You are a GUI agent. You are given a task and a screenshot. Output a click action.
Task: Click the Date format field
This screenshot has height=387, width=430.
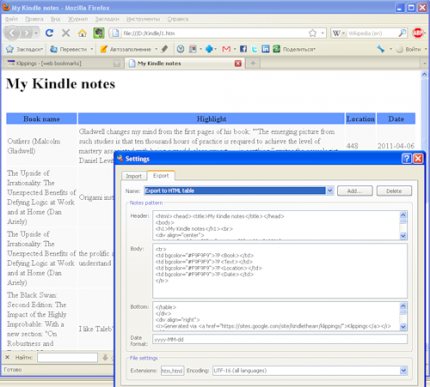coord(280,339)
